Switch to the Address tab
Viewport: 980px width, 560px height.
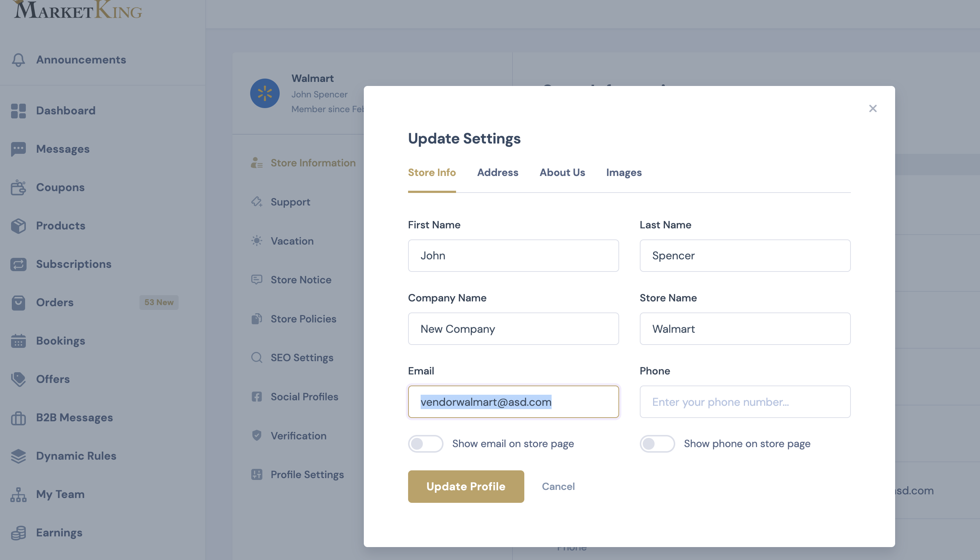coord(498,172)
